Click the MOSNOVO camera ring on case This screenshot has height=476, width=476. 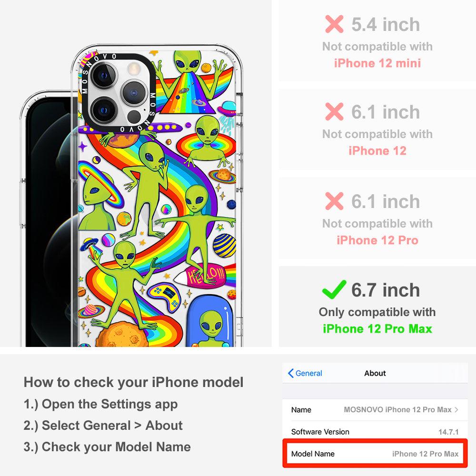pos(119,93)
